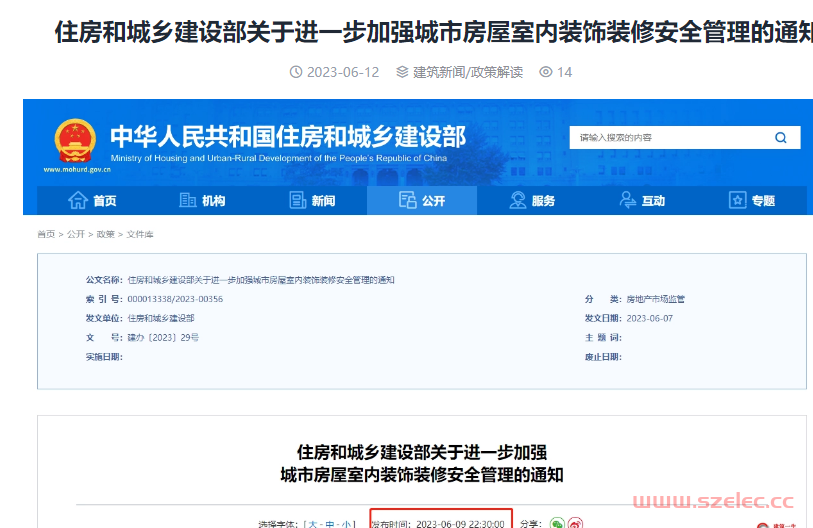
Task: Share via the green WeChat icon
Action: [557, 523]
